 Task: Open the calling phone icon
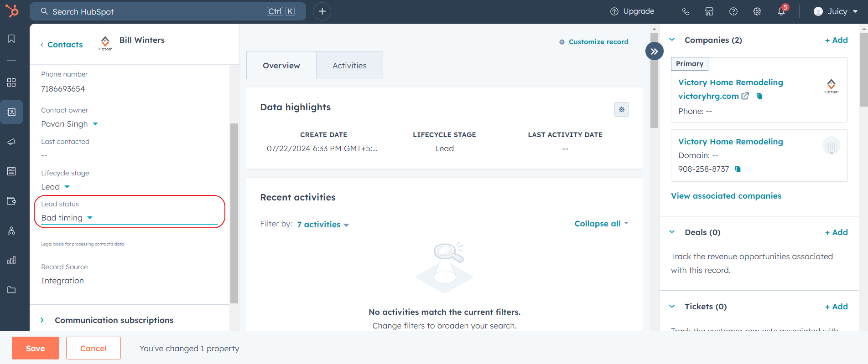point(686,11)
